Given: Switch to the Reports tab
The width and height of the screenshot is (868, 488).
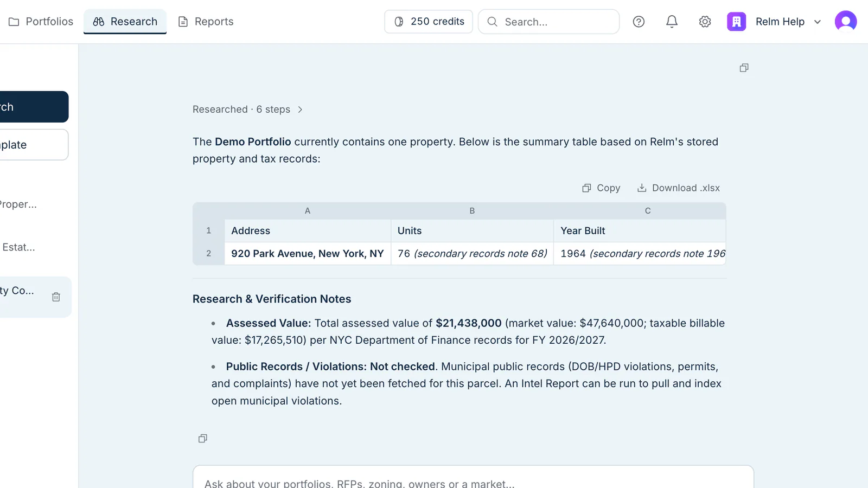Looking at the screenshot, I should pos(206,22).
